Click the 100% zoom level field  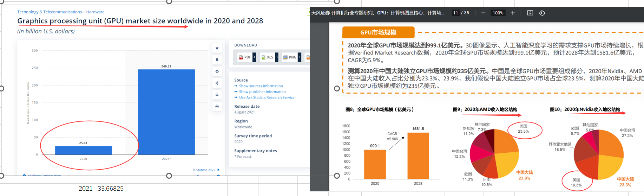[498, 13]
